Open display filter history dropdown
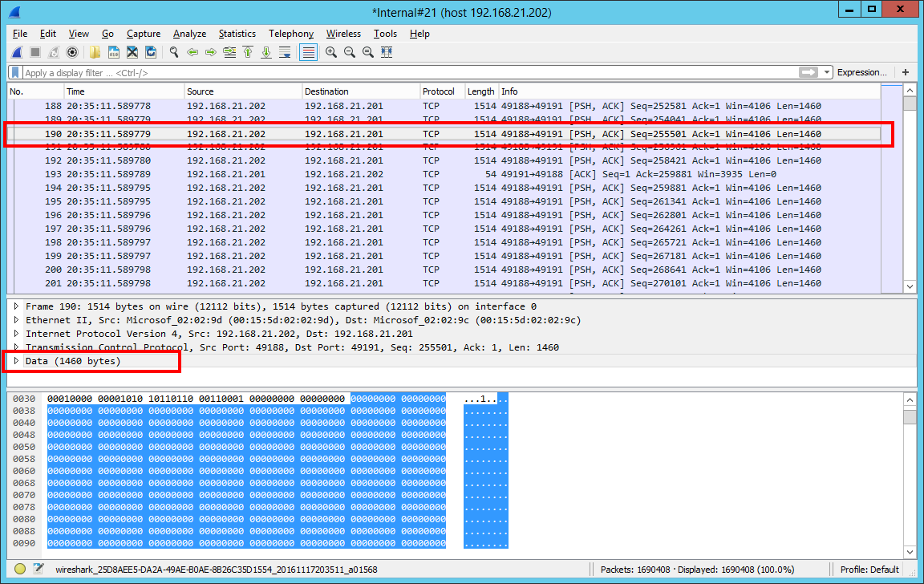924x584 pixels. coord(827,72)
